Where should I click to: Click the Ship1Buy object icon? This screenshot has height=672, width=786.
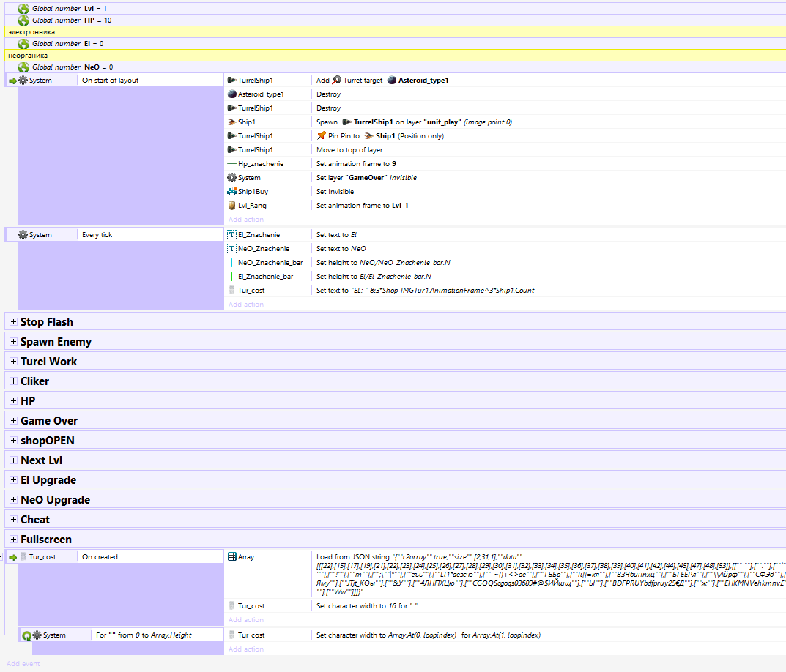pos(231,192)
